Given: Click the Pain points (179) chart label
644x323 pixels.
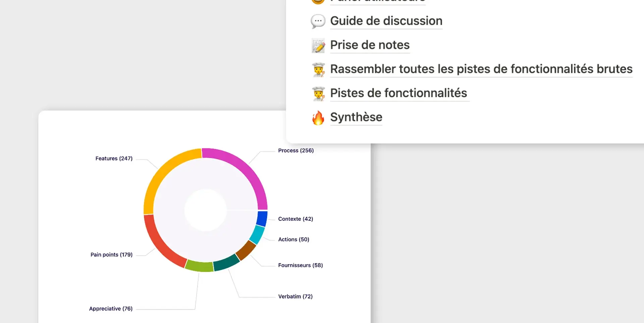Looking at the screenshot, I should click(111, 255).
